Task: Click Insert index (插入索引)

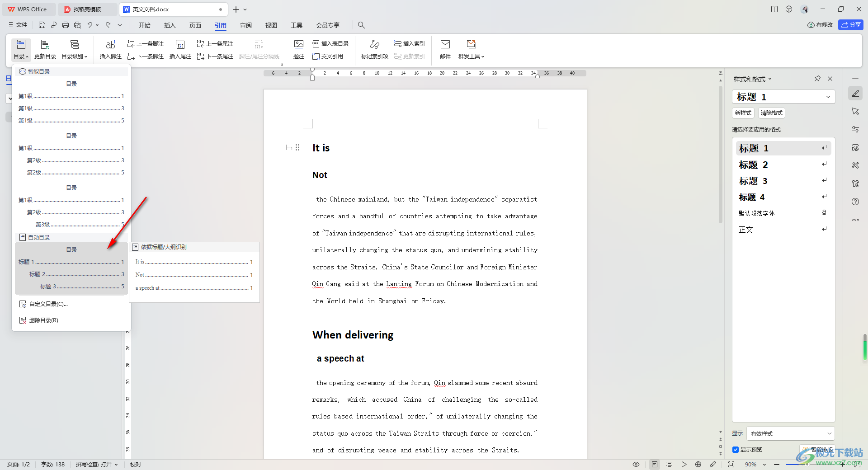Action: (410, 44)
